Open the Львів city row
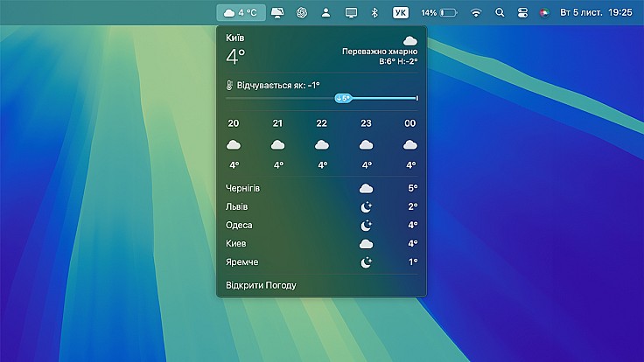 tap(322, 207)
